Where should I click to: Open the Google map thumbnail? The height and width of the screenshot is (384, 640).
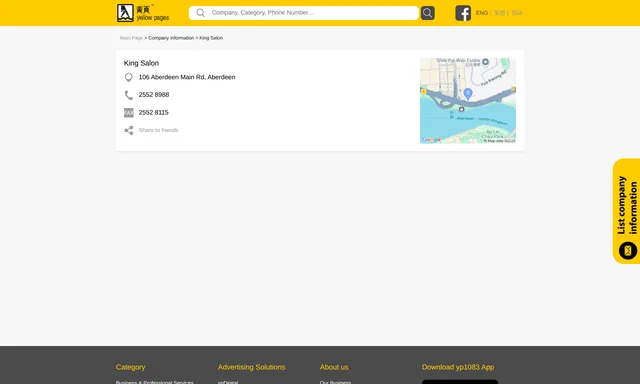tap(468, 101)
